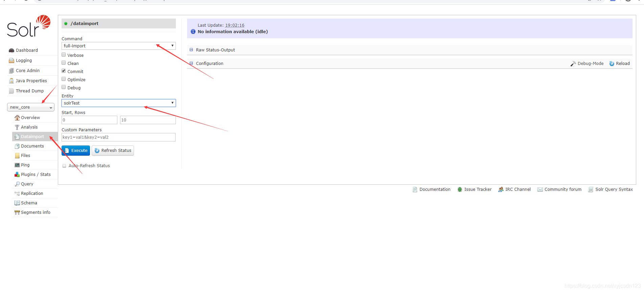Viewport: 644px width, 292px height.
Task: Click the Custom Parameters input field
Action: [118, 137]
